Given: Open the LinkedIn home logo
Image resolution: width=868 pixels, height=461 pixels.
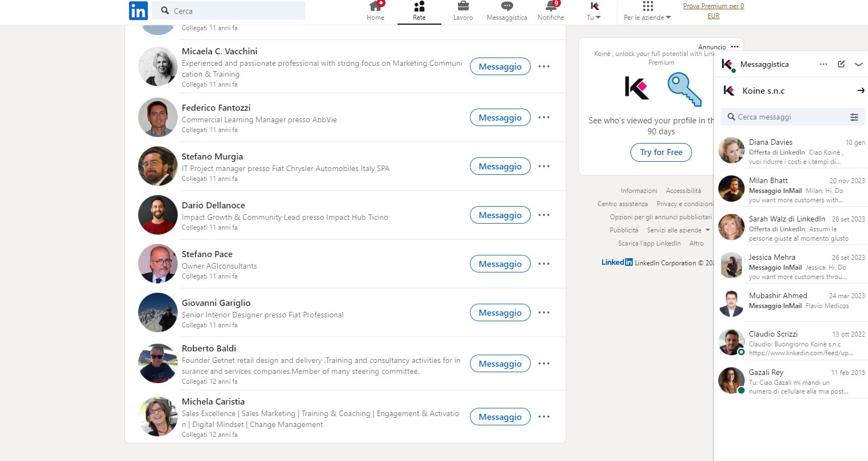Looking at the screenshot, I should point(138,10).
